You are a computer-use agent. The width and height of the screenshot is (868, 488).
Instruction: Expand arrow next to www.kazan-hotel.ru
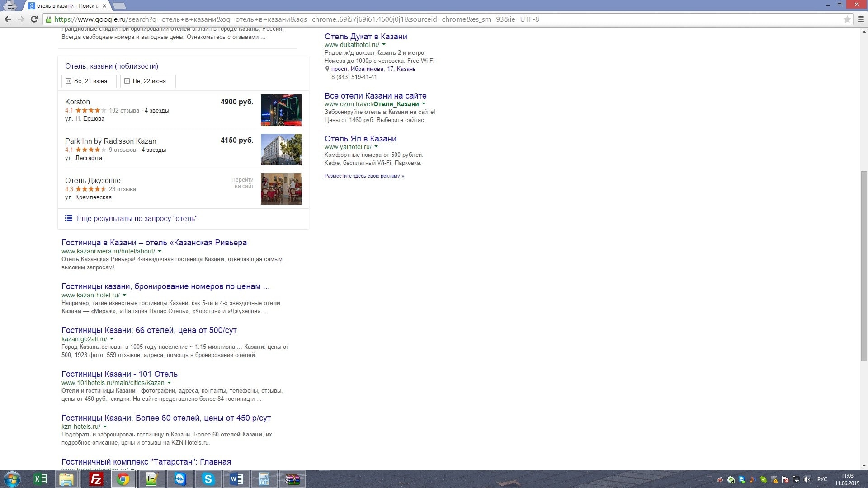124,296
